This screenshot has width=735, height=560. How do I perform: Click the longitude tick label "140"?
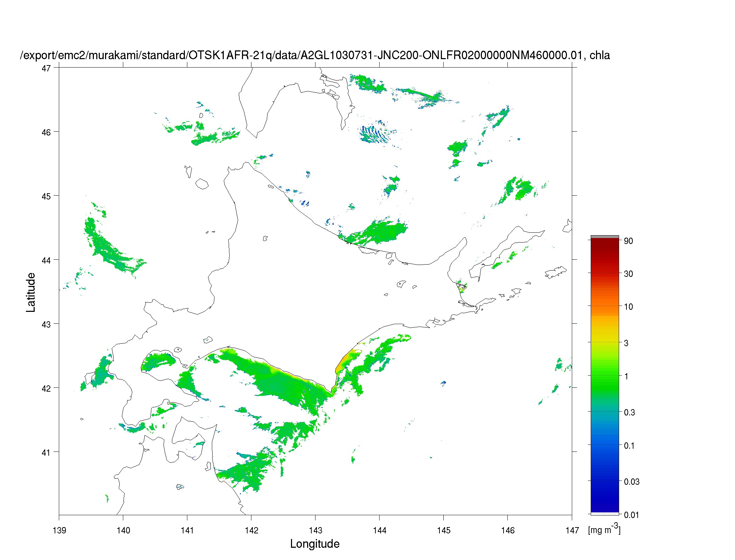123,530
